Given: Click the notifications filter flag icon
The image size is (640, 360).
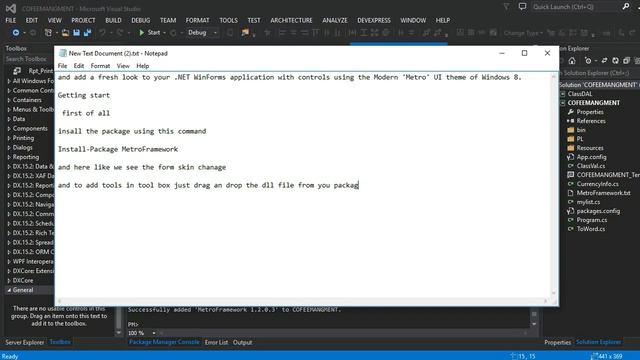Looking at the screenshot, I should pos(506,7).
